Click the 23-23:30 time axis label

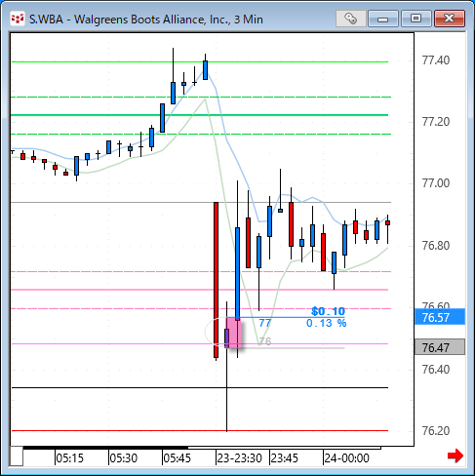240,458
